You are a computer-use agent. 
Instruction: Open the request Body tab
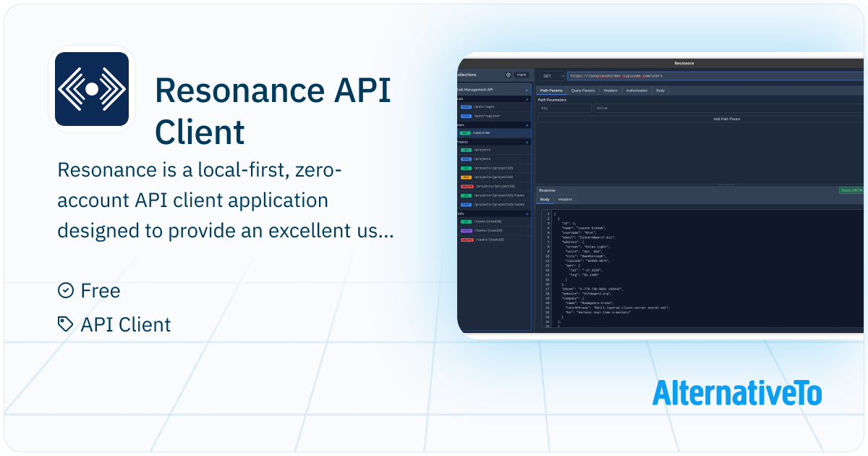(x=660, y=90)
